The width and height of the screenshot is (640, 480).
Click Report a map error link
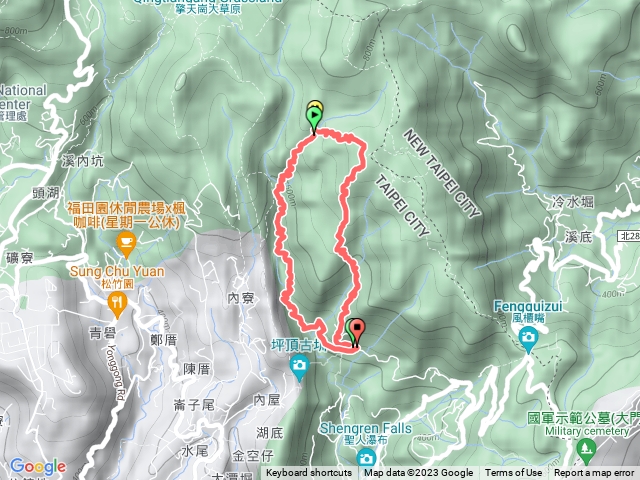point(594,473)
